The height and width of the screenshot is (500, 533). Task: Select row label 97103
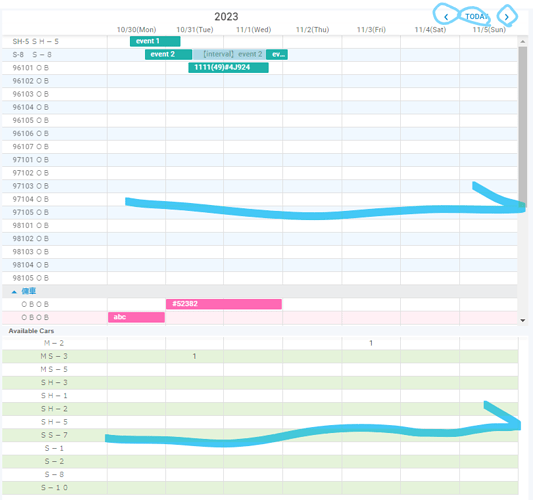click(31, 186)
